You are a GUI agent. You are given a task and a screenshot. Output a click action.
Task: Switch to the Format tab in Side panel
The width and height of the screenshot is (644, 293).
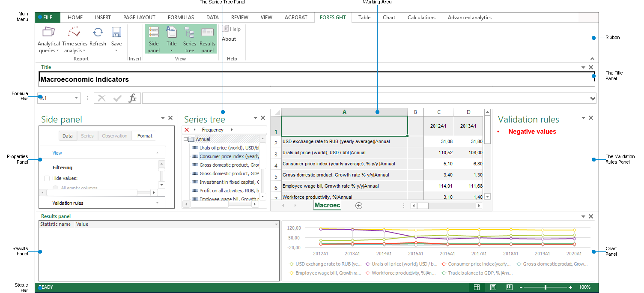143,135
